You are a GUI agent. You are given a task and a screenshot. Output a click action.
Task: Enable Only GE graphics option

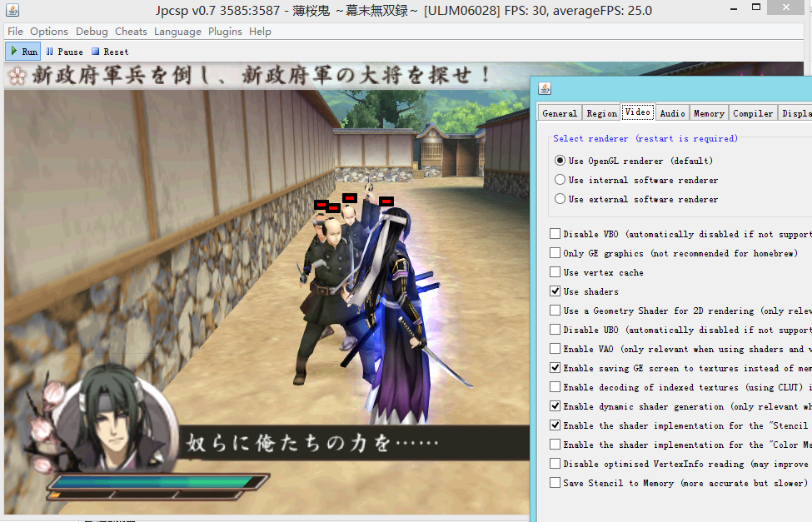[555, 253]
